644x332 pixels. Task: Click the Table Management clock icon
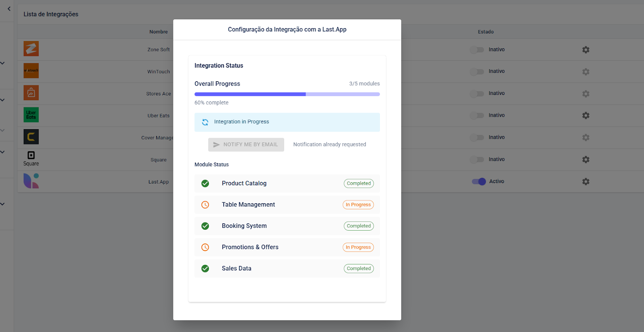click(205, 205)
